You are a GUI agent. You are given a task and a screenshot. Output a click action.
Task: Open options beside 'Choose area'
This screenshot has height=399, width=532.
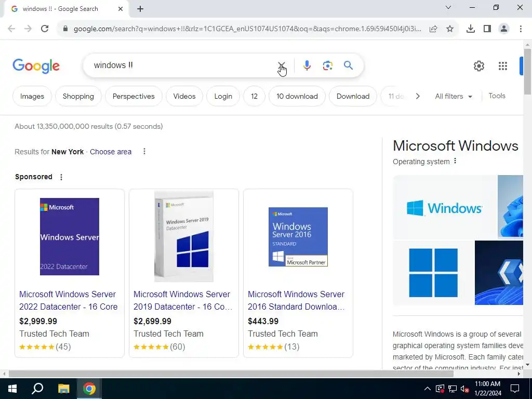click(x=144, y=151)
